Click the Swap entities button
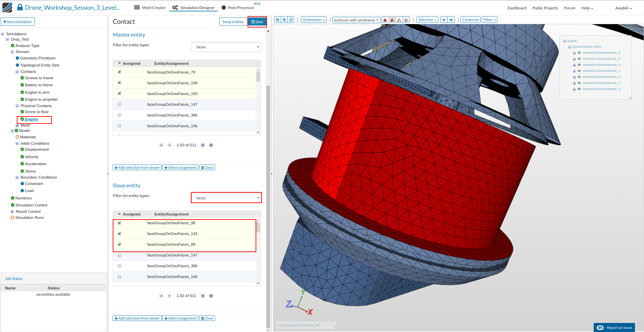 [x=233, y=22]
